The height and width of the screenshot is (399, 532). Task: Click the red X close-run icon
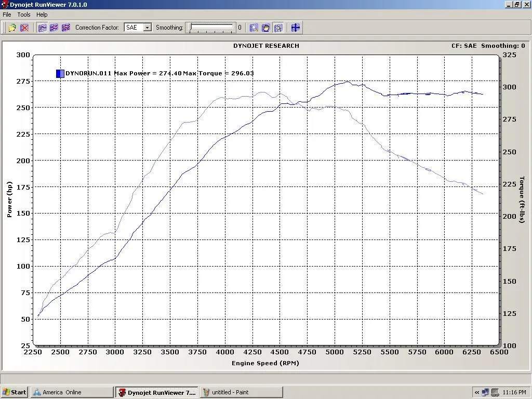tap(24, 28)
